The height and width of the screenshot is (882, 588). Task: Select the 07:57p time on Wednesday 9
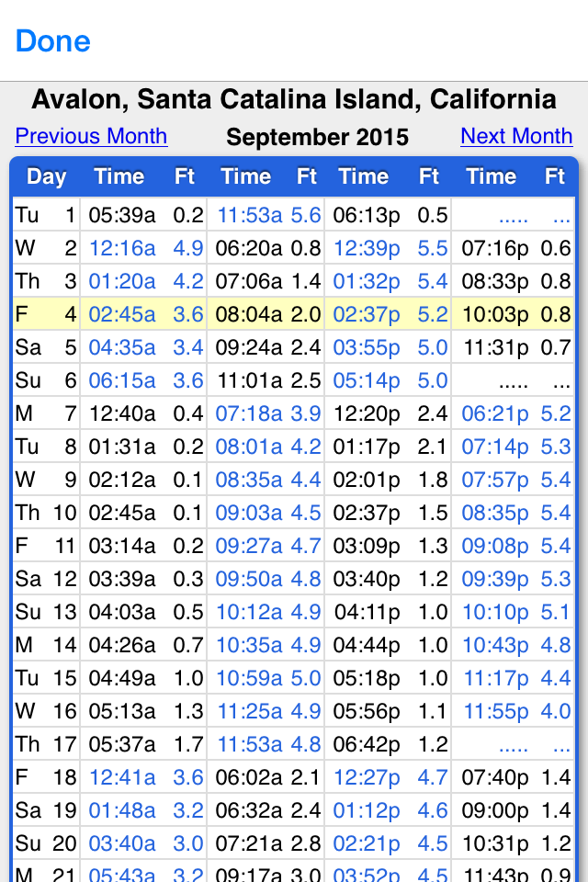(x=495, y=480)
